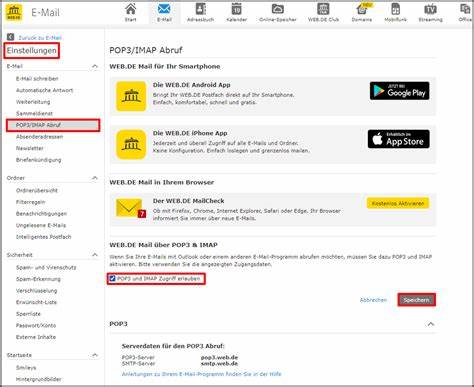Viewport: 474px width, 387px height.
Task: Open Benachrichtigungen settings
Action: (x=41, y=214)
